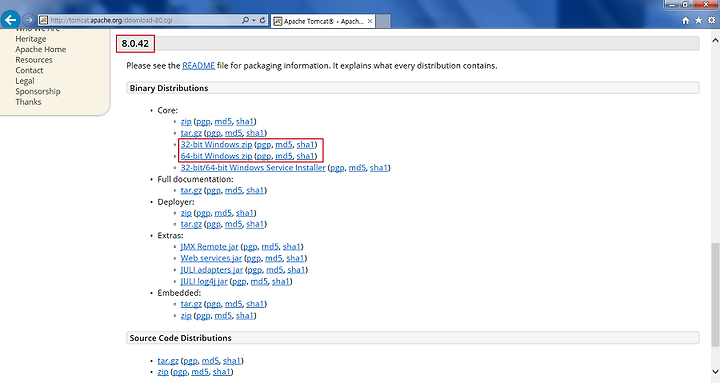Download the Embedded tar.gz
The width and height of the screenshot is (720, 383).
coord(191,304)
